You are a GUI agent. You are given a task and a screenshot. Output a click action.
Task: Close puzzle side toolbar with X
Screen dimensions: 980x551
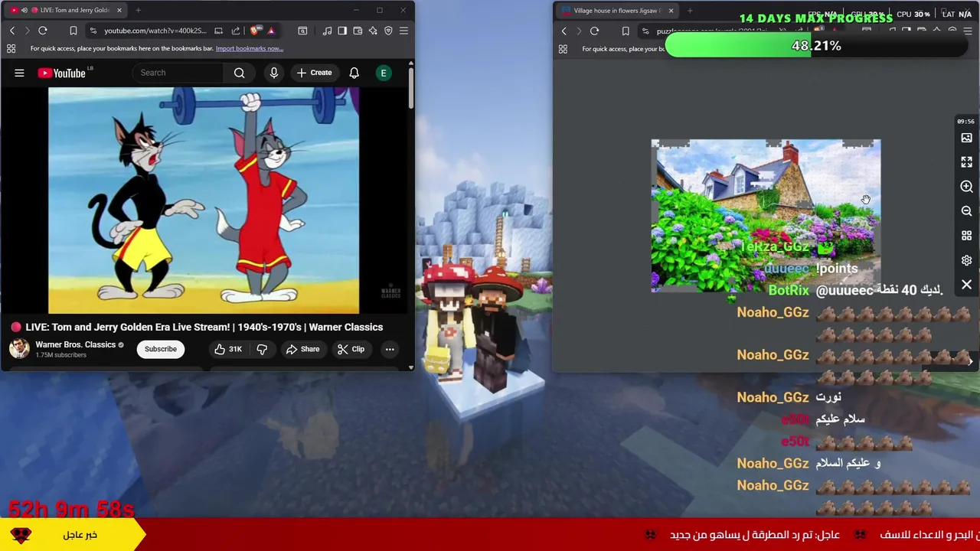click(x=966, y=285)
